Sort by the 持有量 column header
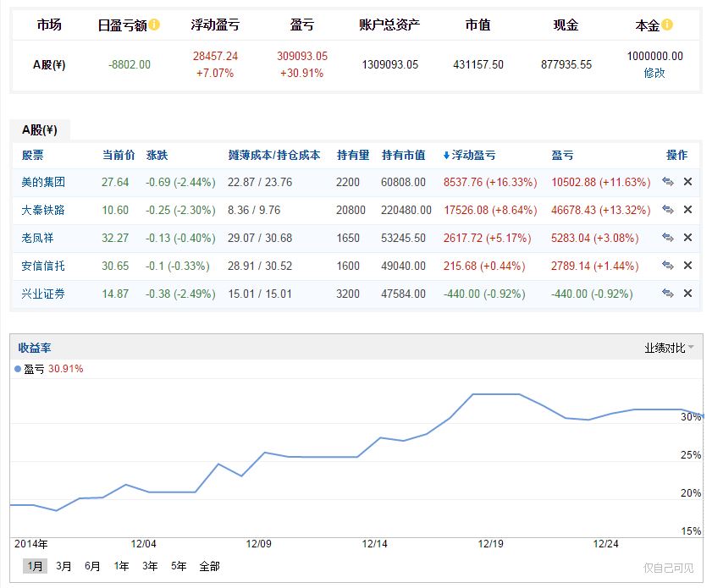 pyautogui.click(x=353, y=155)
